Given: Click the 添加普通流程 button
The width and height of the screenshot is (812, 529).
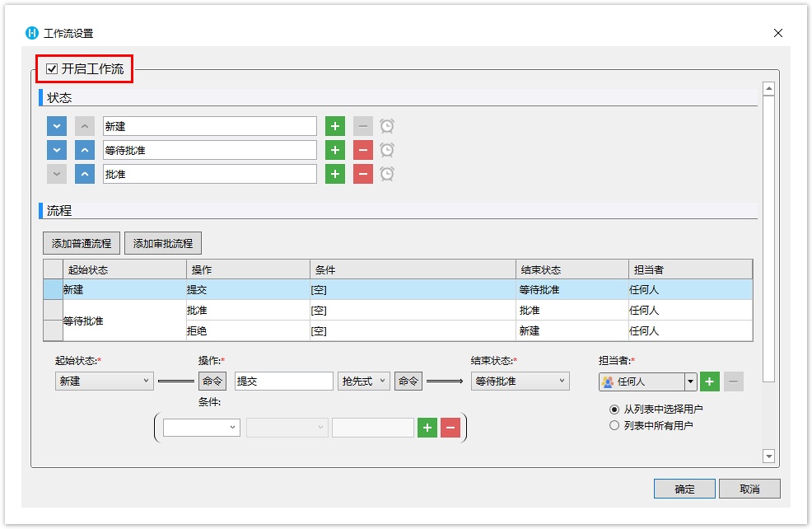Looking at the screenshot, I should 82,243.
